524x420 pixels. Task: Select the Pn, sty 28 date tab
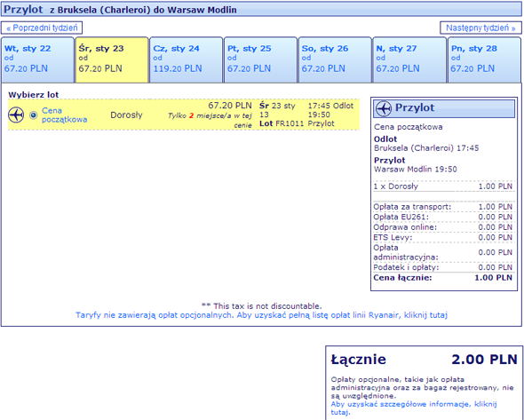point(484,59)
